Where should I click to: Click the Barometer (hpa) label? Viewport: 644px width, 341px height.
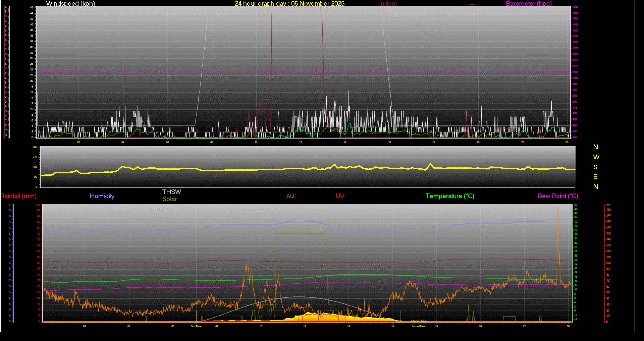coord(529,3)
